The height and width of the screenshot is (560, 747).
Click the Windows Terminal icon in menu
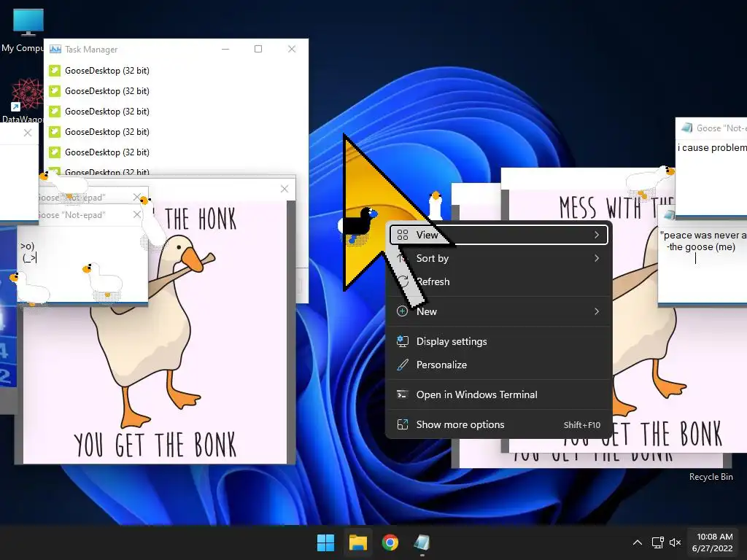(403, 394)
